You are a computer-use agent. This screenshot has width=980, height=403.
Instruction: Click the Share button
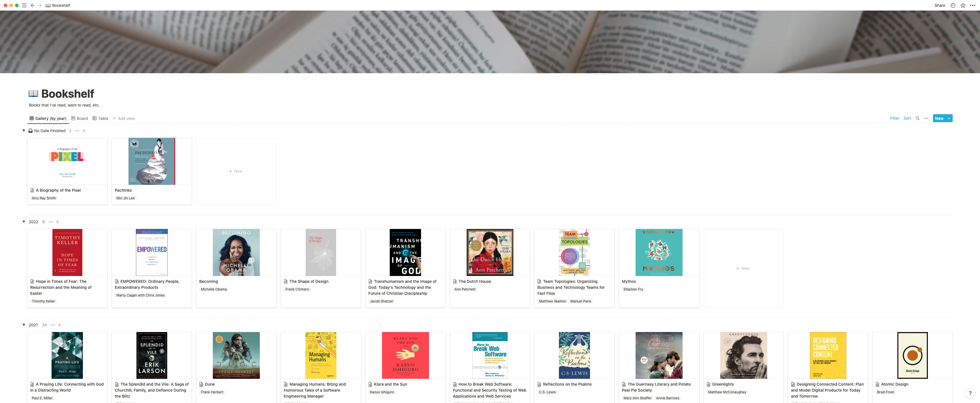pyautogui.click(x=940, y=5)
